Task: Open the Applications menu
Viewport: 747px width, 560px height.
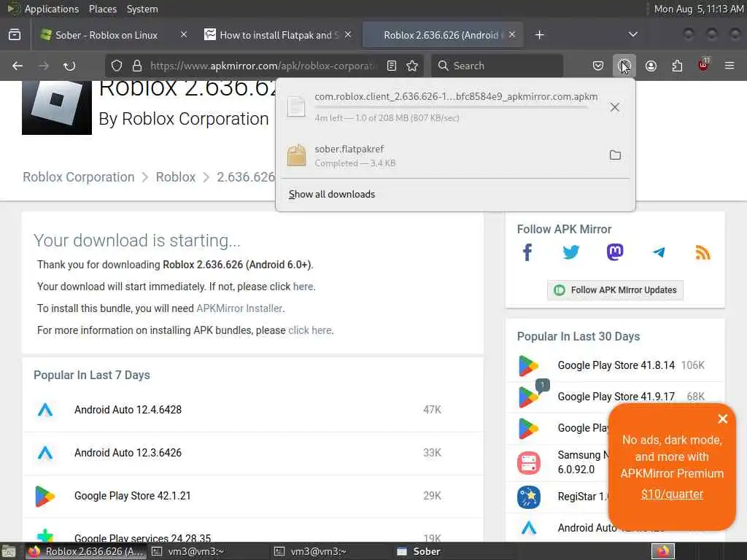Action: pos(52,9)
